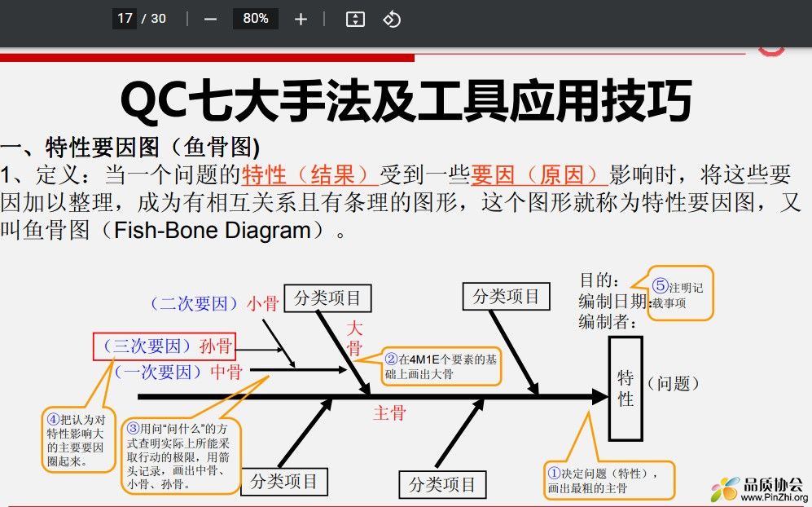Click the '（问题）' label

674,384
